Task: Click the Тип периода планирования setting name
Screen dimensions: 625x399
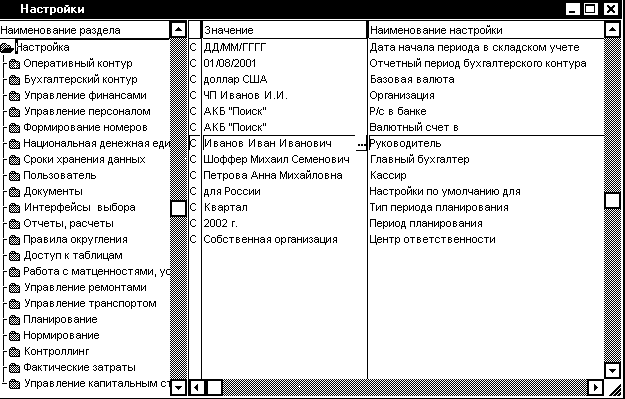Action: pos(439,207)
